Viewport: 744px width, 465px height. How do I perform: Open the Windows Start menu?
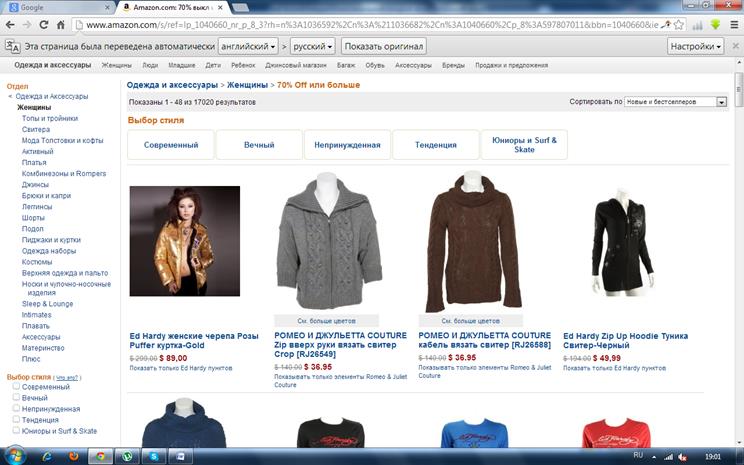point(16,456)
